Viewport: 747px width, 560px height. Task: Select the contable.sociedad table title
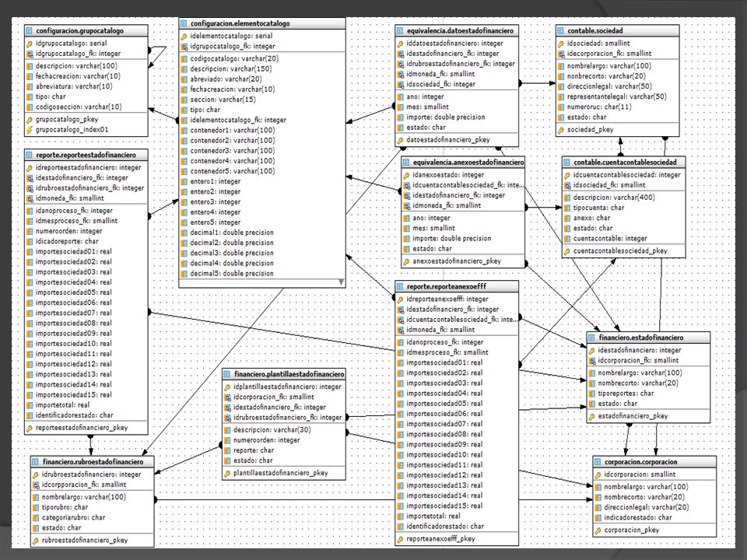click(595, 31)
